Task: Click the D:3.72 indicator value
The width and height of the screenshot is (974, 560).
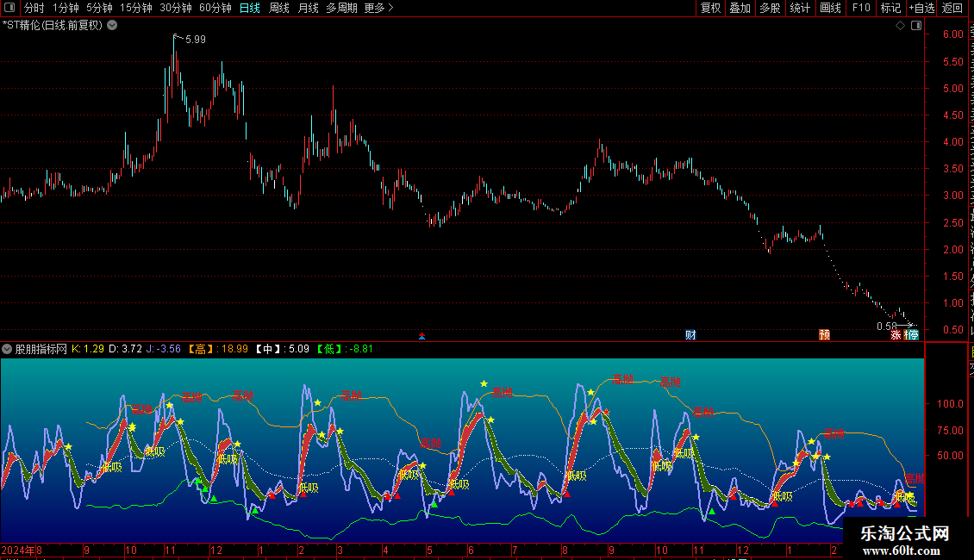Action: pos(126,349)
